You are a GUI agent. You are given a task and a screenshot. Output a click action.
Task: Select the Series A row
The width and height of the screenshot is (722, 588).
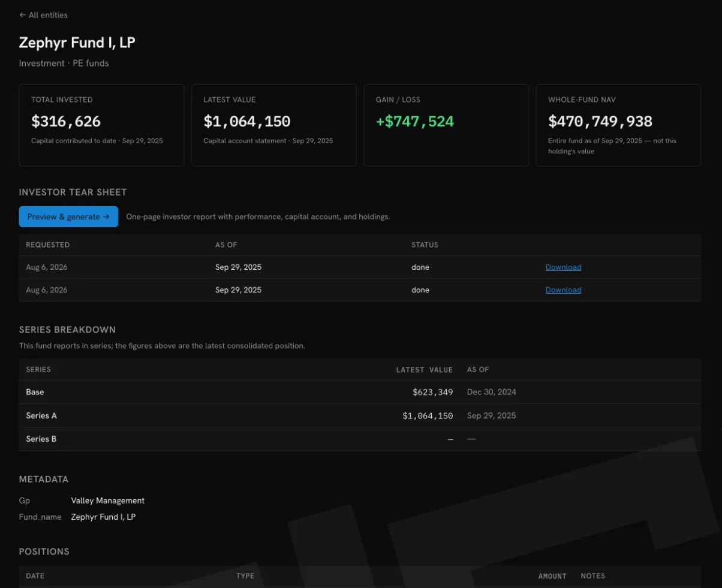[x=360, y=415]
